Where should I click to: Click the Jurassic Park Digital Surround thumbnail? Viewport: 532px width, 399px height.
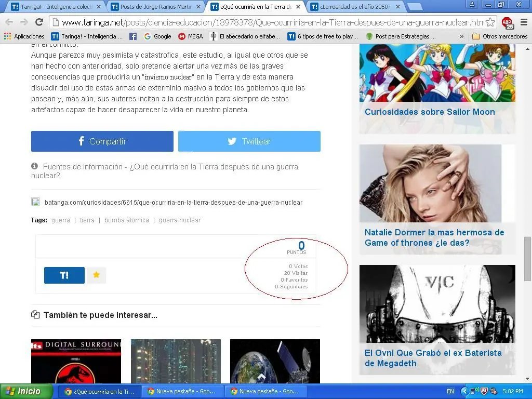(x=76, y=362)
